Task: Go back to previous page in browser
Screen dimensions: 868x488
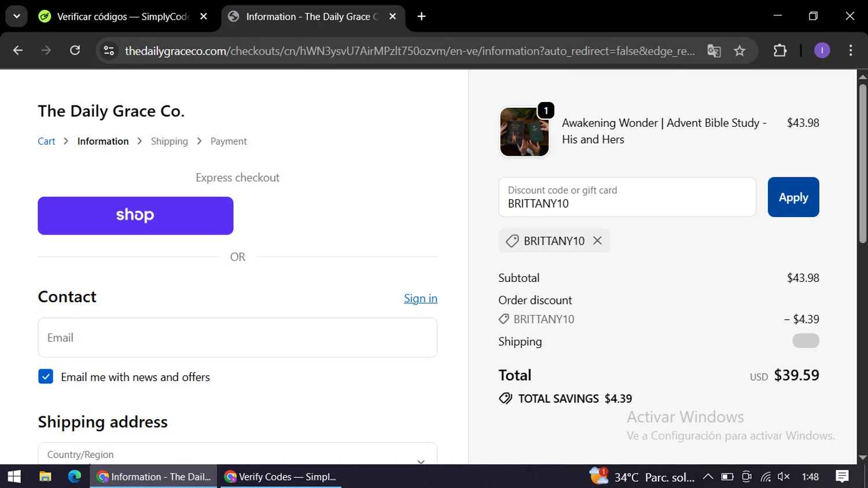Action: 18,51
